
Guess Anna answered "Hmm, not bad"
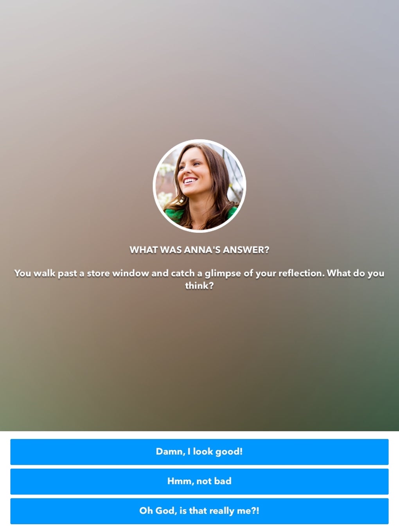(x=199, y=481)
